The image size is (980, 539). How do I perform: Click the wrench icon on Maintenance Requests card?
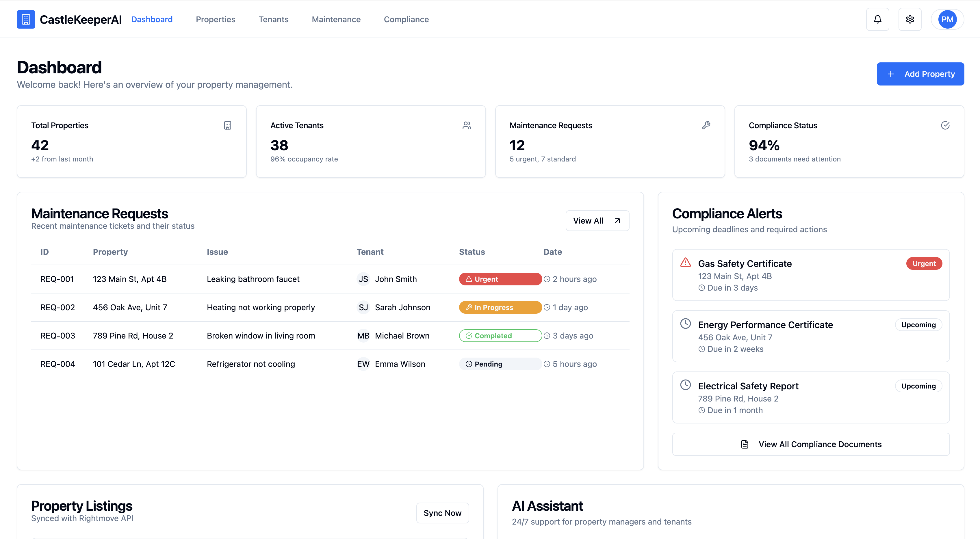pos(706,125)
